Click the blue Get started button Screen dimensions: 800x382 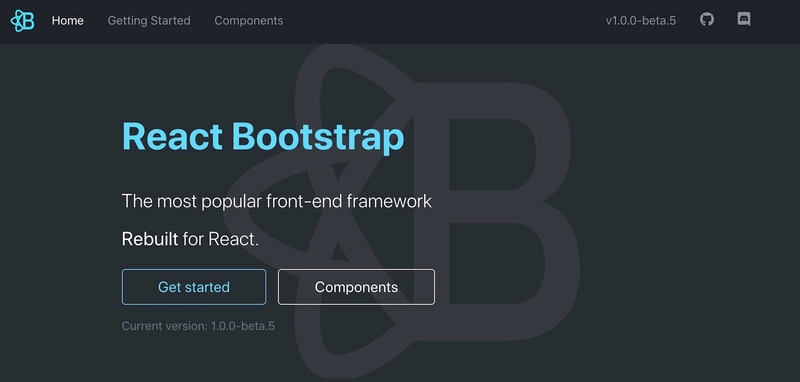(194, 287)
